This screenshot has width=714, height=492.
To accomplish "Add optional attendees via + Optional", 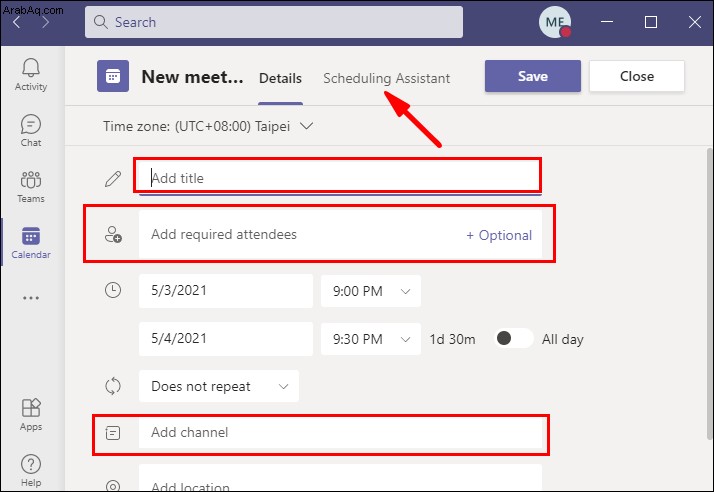I will (499, 235).
